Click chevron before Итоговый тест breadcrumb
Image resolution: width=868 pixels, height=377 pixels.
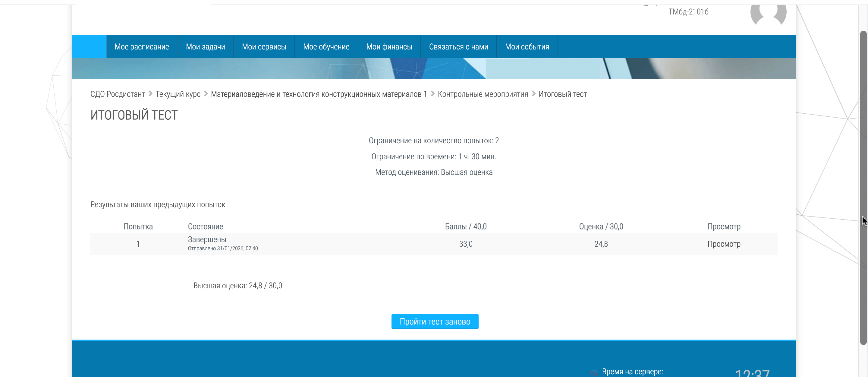tap(534, 93)
